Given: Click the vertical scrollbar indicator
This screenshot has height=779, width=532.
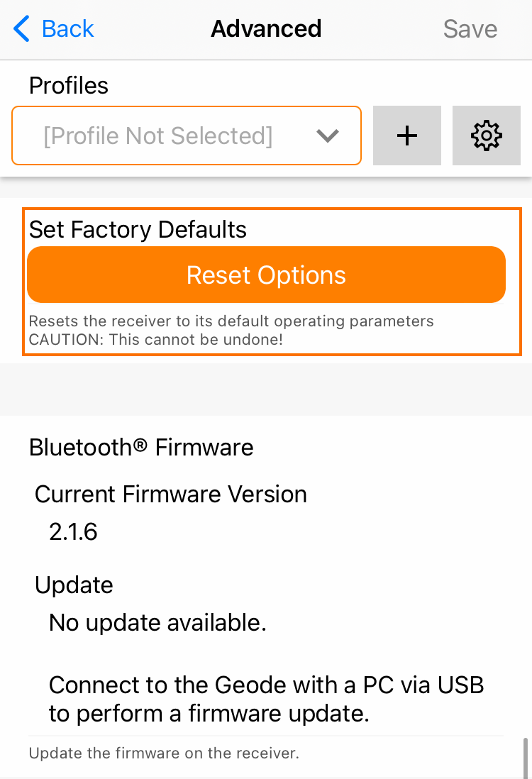Looking at the screenshot, I should 525,758.
